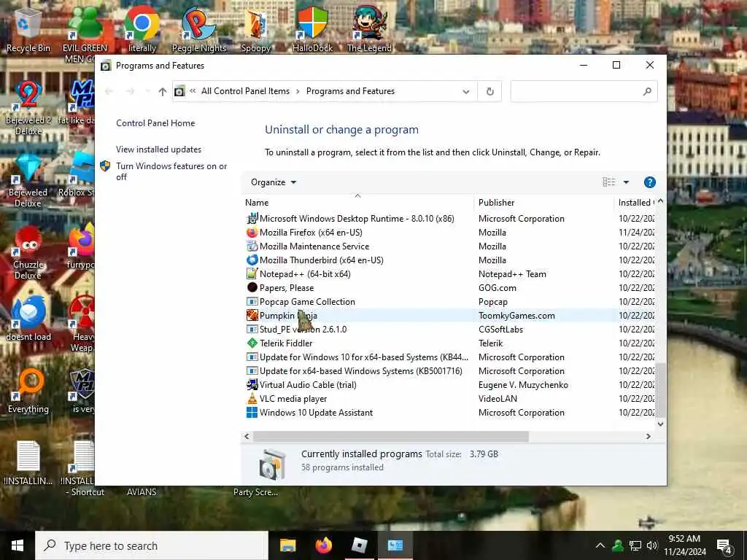Open recent locations dropdown arrow

[147, 91]
